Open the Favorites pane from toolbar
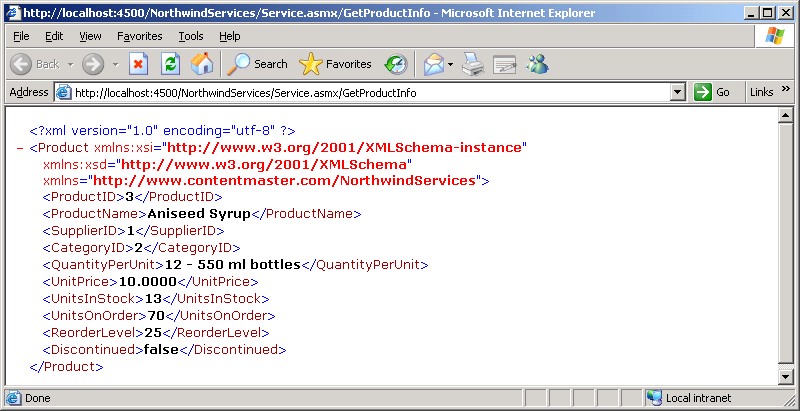Viewport: 800px width, 411px height. (336, 64)
